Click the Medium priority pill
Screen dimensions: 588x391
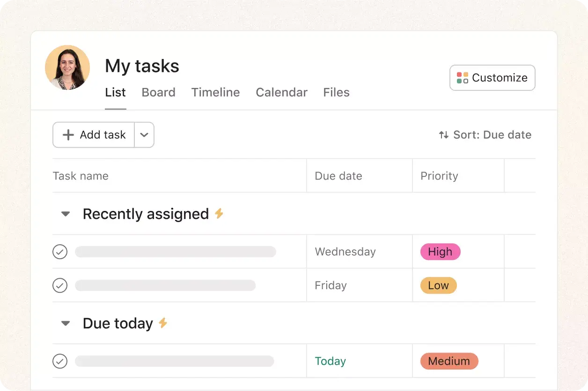pos(448,361)
